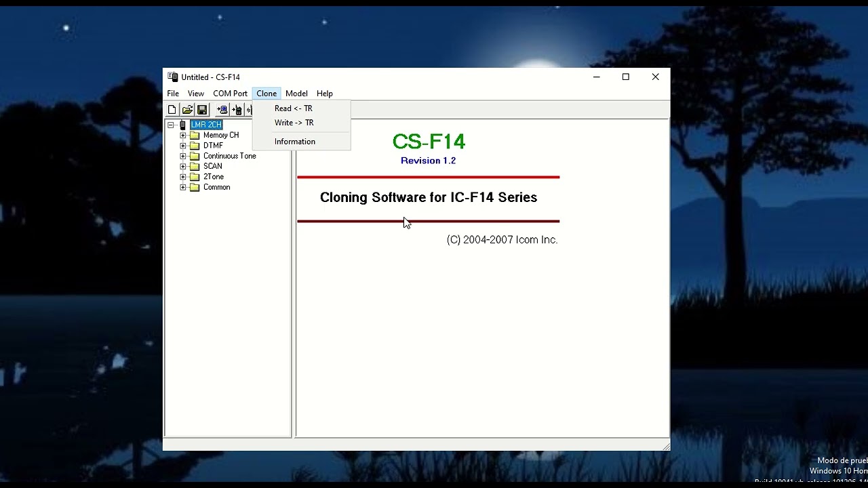The height and width of the screenshot is (488, 868).
Task: Close the open Clone menu
Action: 267,94
